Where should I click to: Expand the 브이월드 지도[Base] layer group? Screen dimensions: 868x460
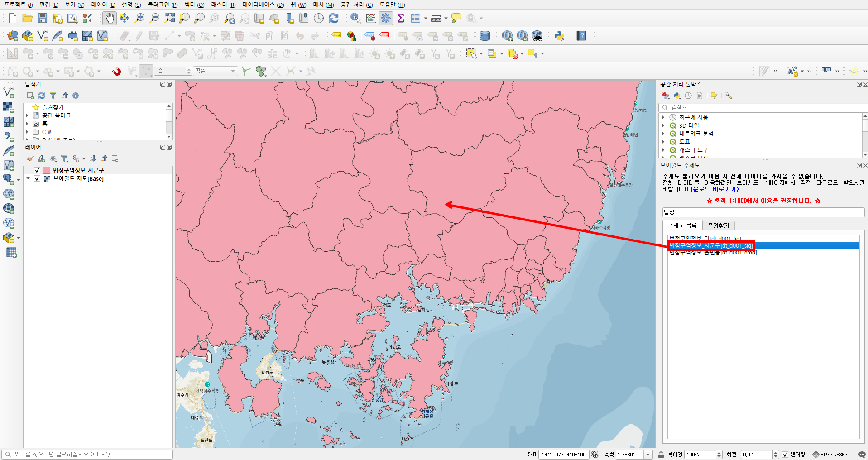pos(28,178)
